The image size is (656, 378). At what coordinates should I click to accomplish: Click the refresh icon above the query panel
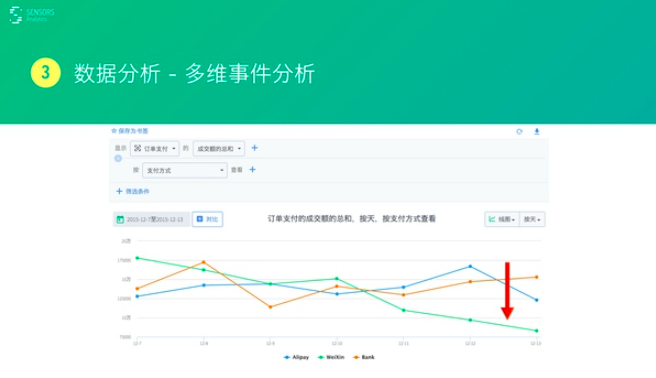tap(519, 131)
